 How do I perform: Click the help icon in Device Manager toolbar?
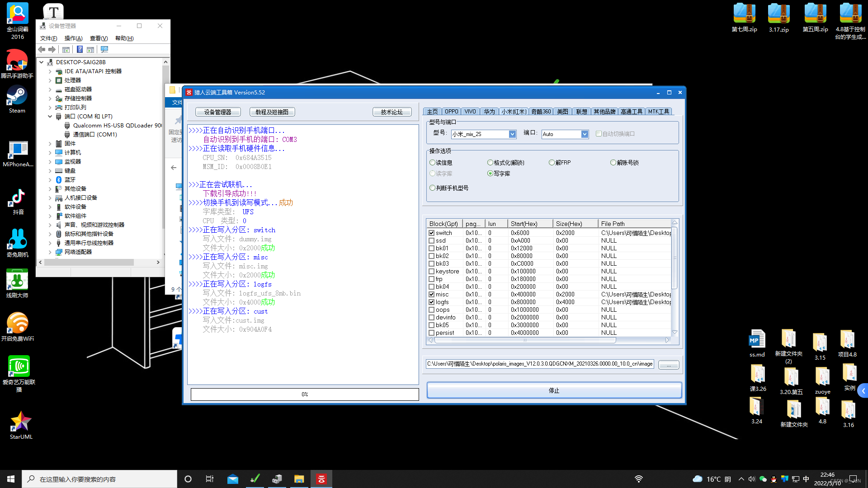(x=80, y=50)
